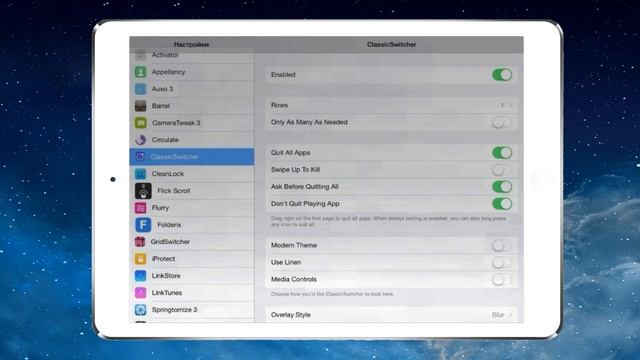This screenshot has height=360, width=640.
Task: Tap the CleanLock icon
Action: point(140,174)
